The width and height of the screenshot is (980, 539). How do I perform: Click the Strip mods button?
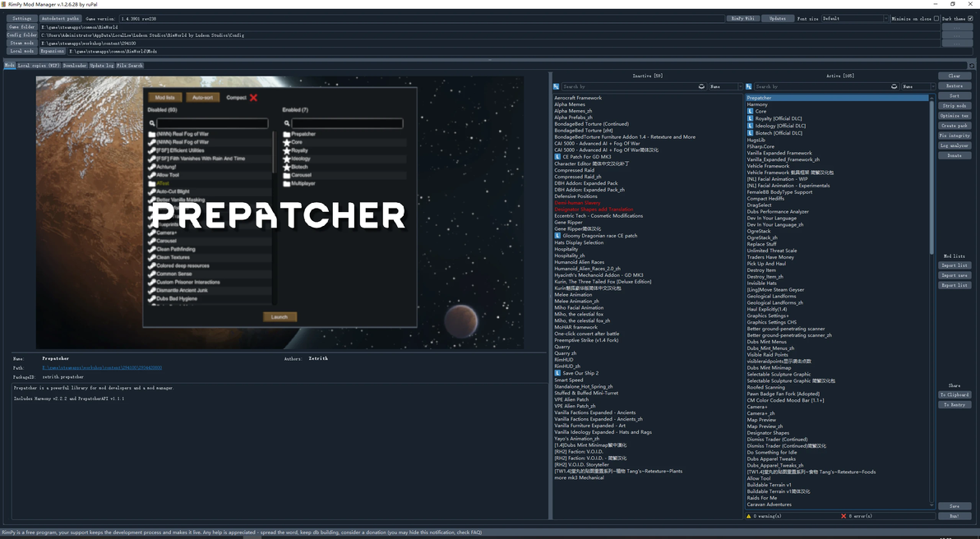[x=955, y=106]
